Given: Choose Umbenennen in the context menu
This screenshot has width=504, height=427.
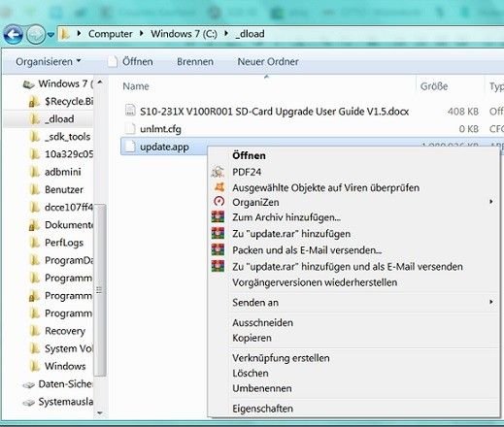Looking at the screenshot, I should pyautogui.click(x=262, y=388).
